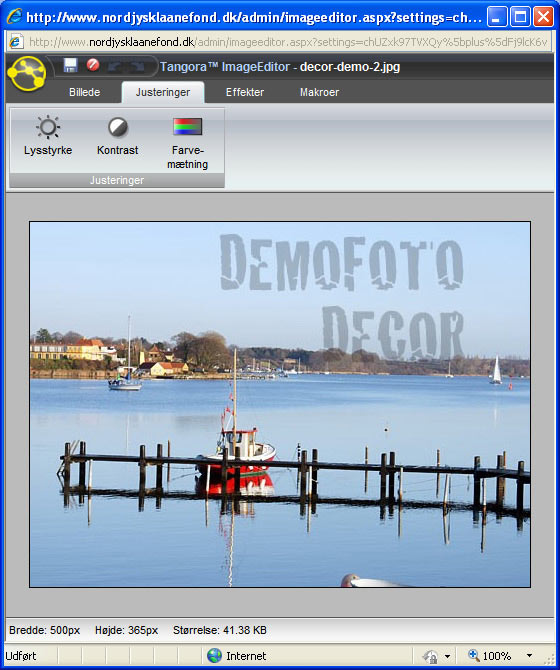Image resolution: width=560 pixels, height=670 pixels.
Task: Expand the zoom level dropdown arrow
Action: pyautogui.click(x=529, y=655)
